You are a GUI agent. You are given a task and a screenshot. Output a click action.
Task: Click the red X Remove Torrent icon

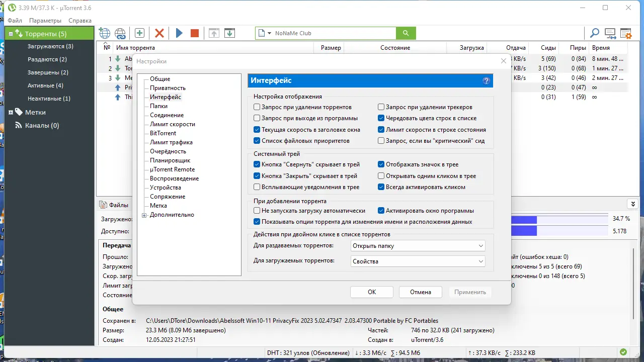point(159,33)
